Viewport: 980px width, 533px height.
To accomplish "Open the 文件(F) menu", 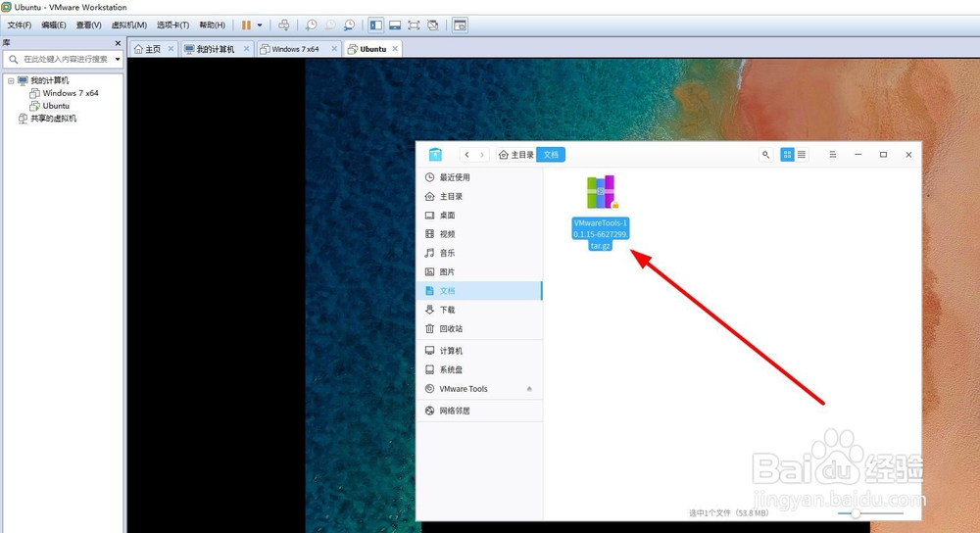I will pyautogui.click(x=20, y=25).
